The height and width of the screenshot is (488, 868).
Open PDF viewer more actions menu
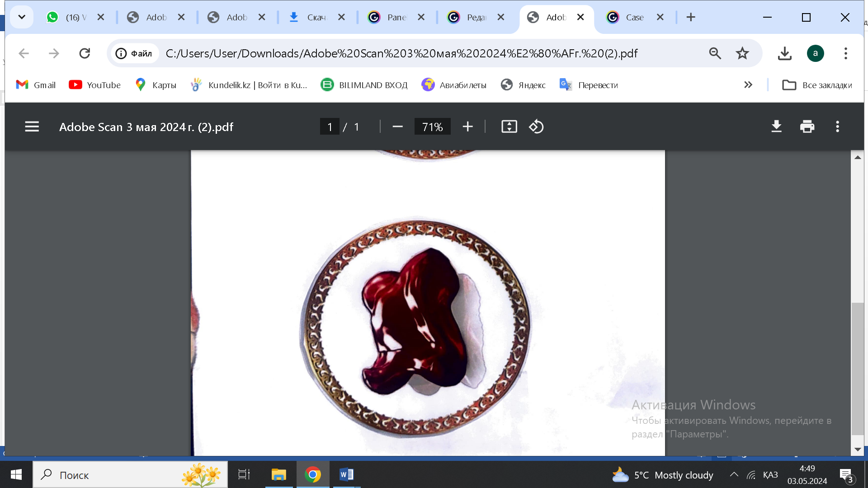click(837, 127)
